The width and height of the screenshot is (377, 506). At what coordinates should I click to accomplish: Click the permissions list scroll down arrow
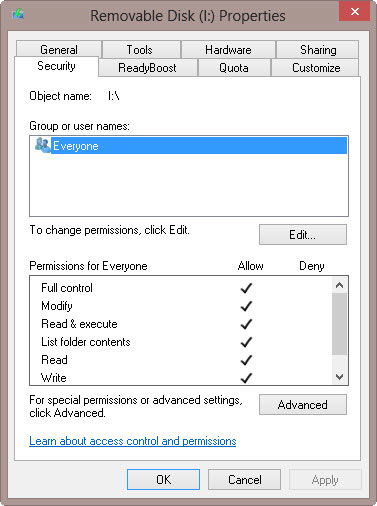[x=340, y=377]
